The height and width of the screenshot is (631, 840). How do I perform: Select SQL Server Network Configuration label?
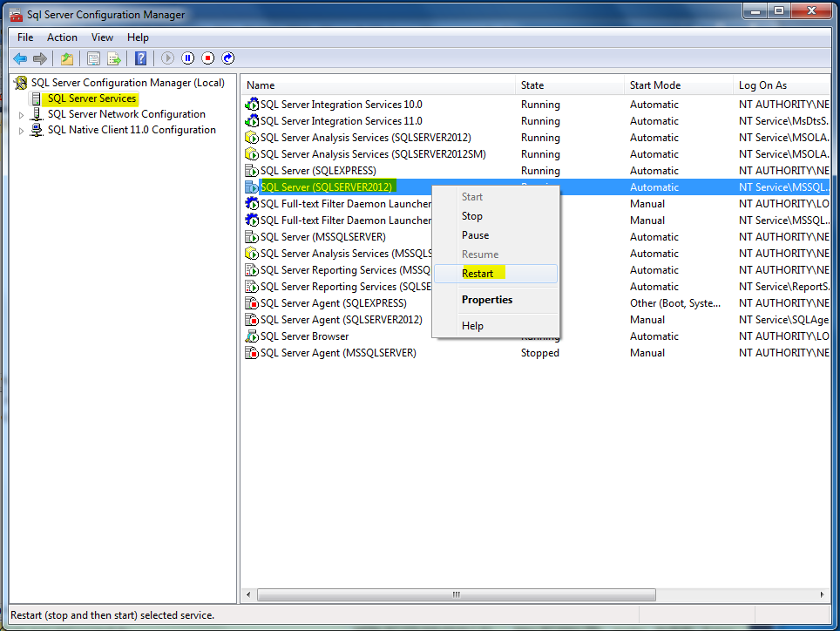[126, 114]
